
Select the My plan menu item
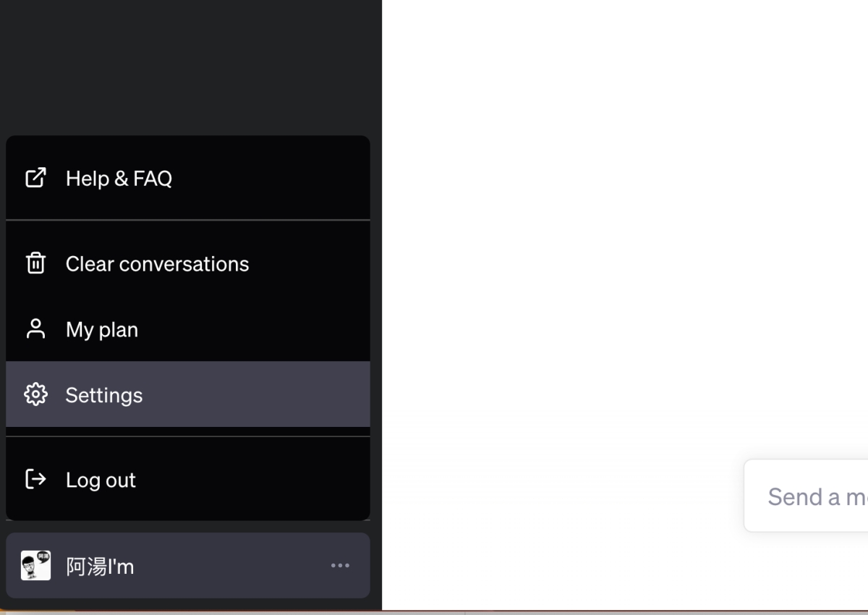click(x=102, y=330)
